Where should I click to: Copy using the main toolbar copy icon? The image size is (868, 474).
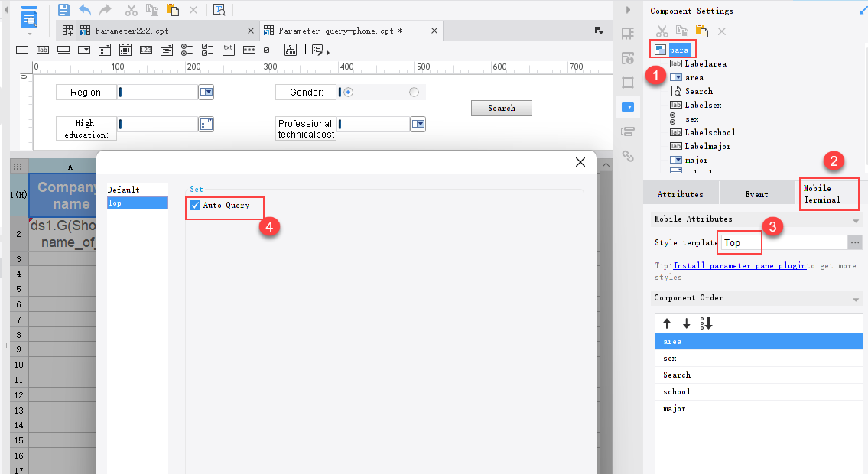coord(151,10)
